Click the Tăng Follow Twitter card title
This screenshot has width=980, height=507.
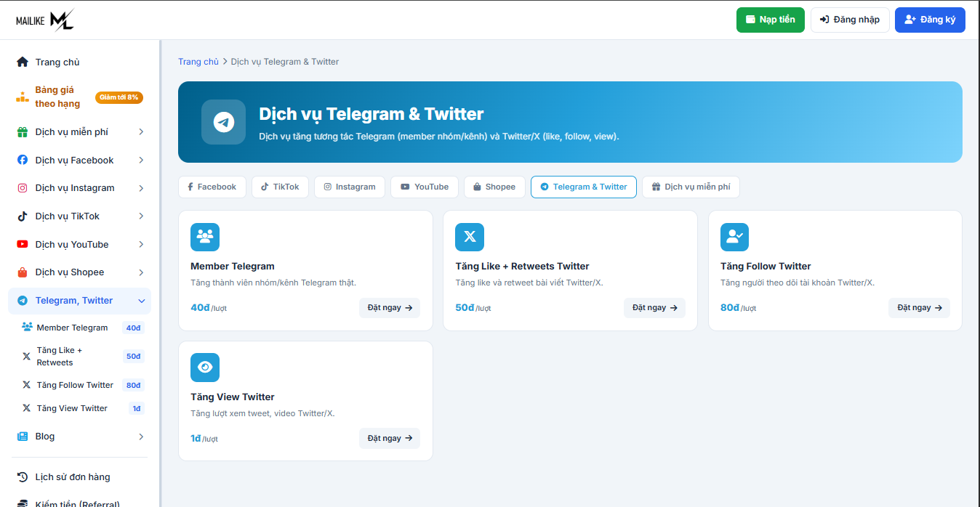tap(766, 267)
